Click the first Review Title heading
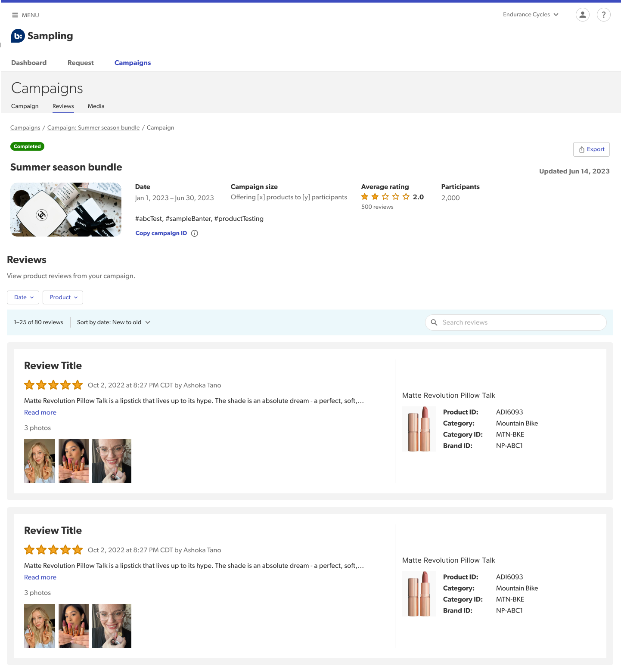 [53, 366]
